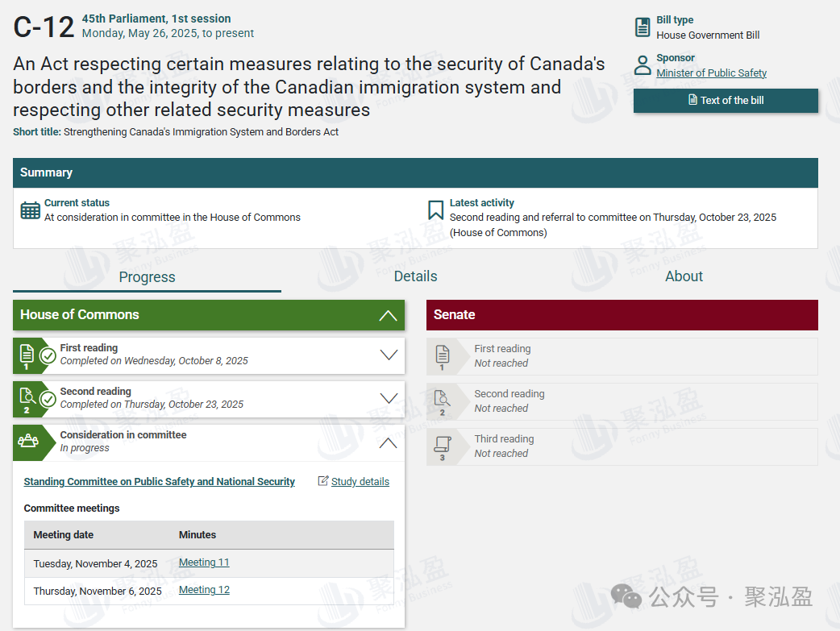Collapse Consideration in committee panel
The height and width of the screenshot is (631, 840).
pyautogui.click(x=389, y=442)
